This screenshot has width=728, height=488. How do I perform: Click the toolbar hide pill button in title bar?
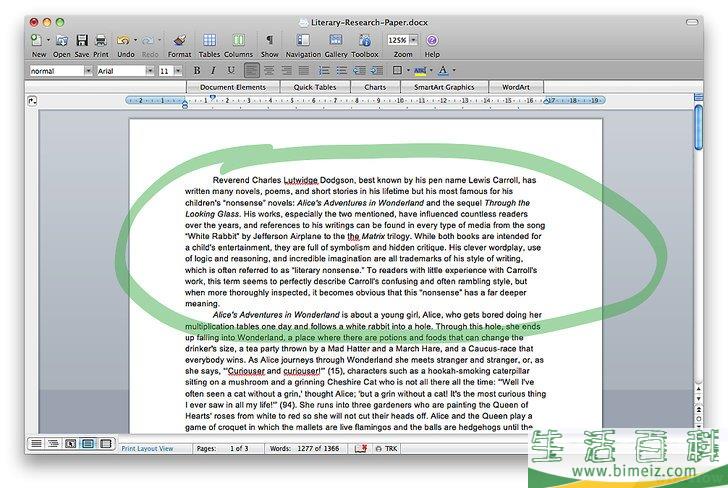point(692,22)
